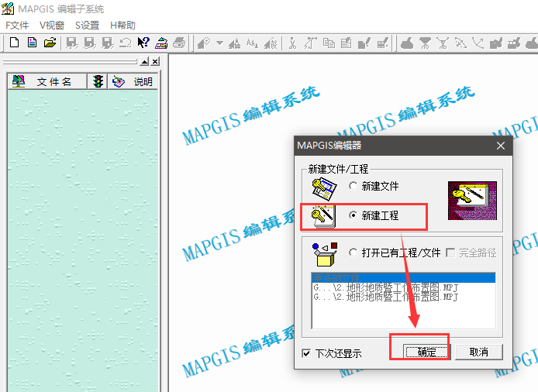Open the S设置 menu
Image resolution: width=538 pixels, height=392 pixels.
(87, 25)
